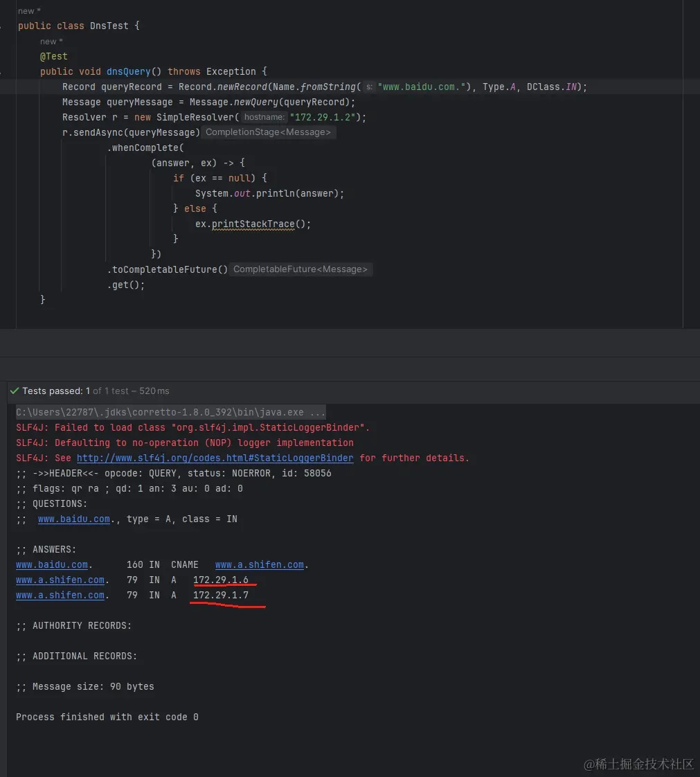Viewport: 700px width, 777px height.
Task: Click the IP address 172.29.1.7
Action: (220, 595)
